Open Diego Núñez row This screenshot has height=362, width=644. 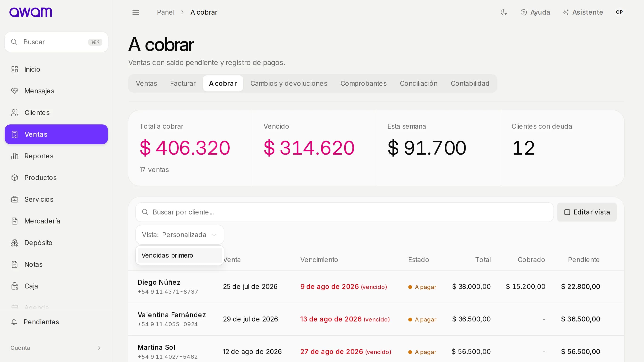pyautogui.click(x=376, y=287)
